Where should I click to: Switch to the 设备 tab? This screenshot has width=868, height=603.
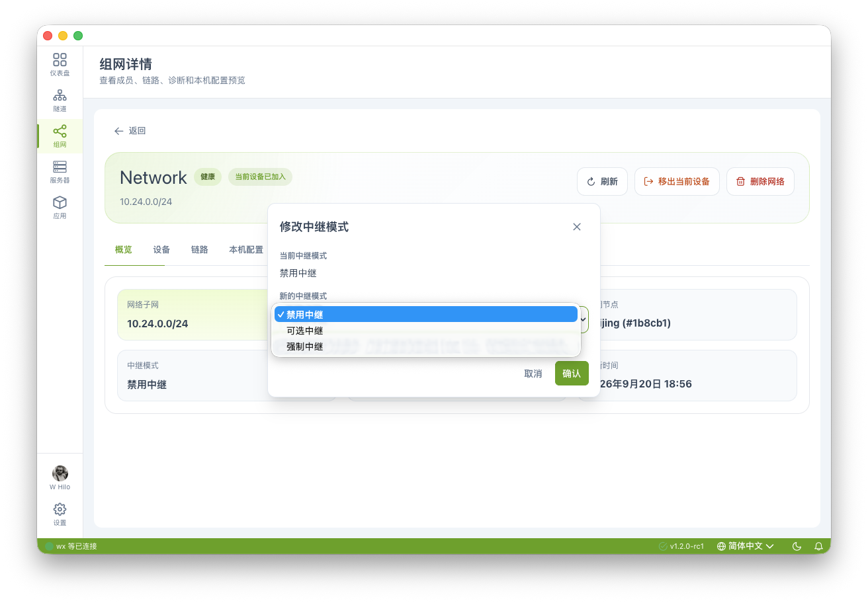pyautogui.click(x=161, y=249)
